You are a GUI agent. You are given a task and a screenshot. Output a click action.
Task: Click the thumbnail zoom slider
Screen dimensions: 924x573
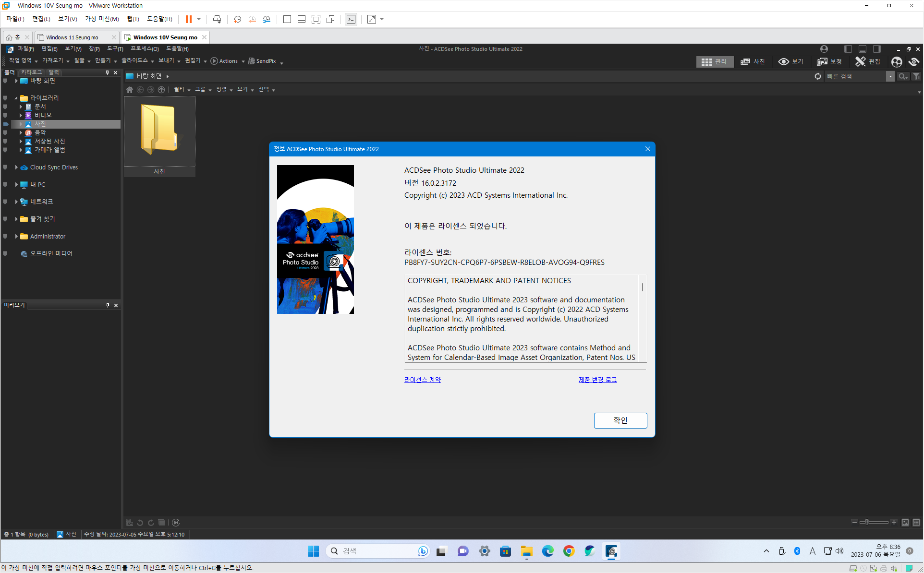[867, 522]
